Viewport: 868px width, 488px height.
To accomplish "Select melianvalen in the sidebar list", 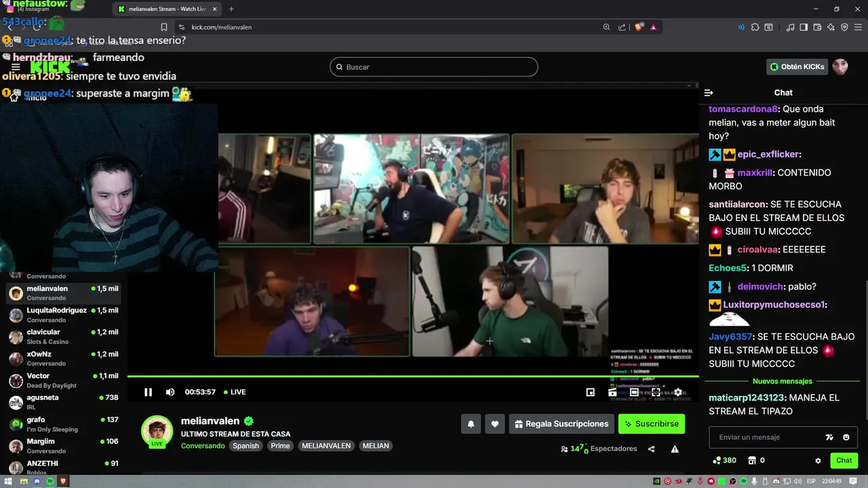I will [x=64, y=293].
